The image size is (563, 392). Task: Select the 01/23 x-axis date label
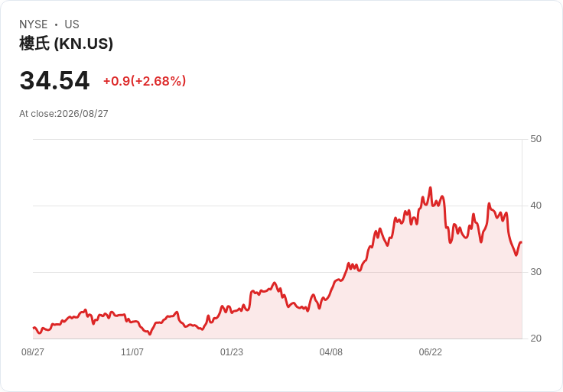pyautogui.click(x=232, y=352)
